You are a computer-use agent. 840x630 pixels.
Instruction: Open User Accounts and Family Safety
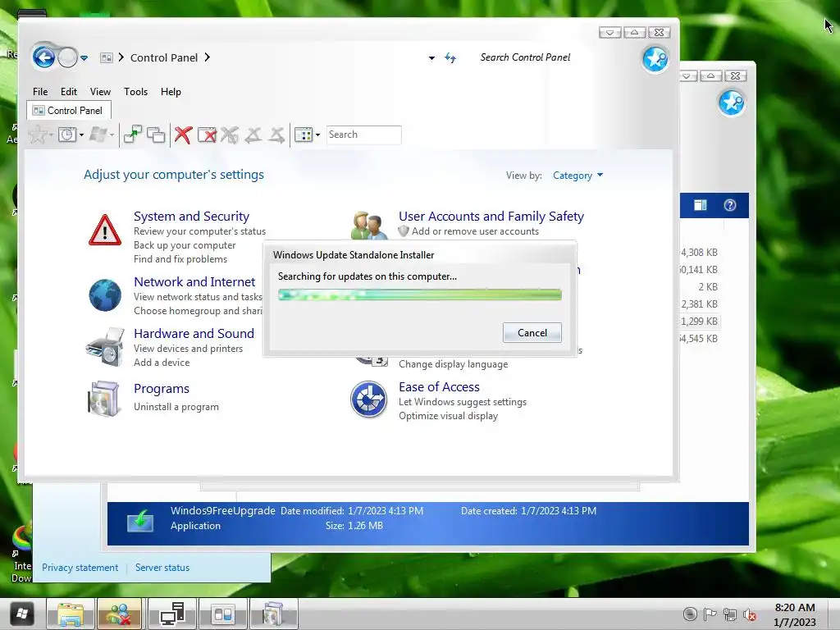[491, 216]
